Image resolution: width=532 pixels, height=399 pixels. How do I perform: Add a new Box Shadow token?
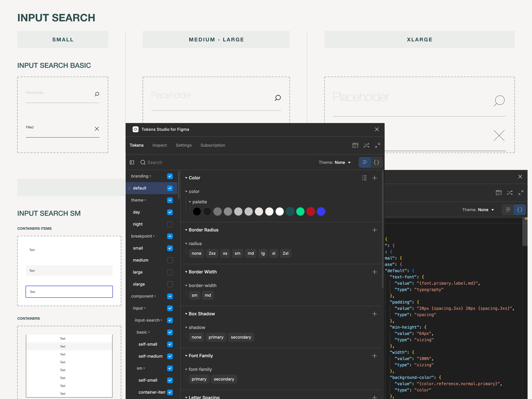(x=374, y=314)
